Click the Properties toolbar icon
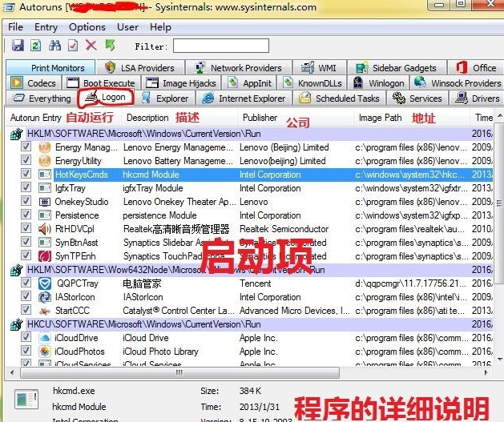 point(73,46)
